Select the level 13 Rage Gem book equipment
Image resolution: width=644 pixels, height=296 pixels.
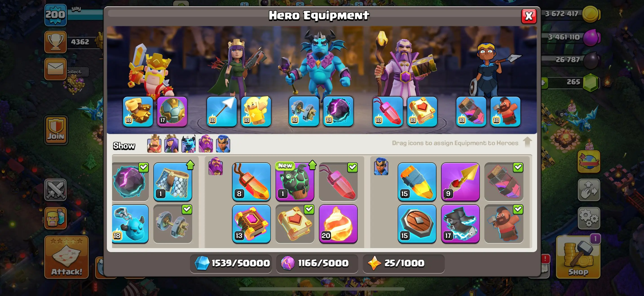tap(251, 224)
